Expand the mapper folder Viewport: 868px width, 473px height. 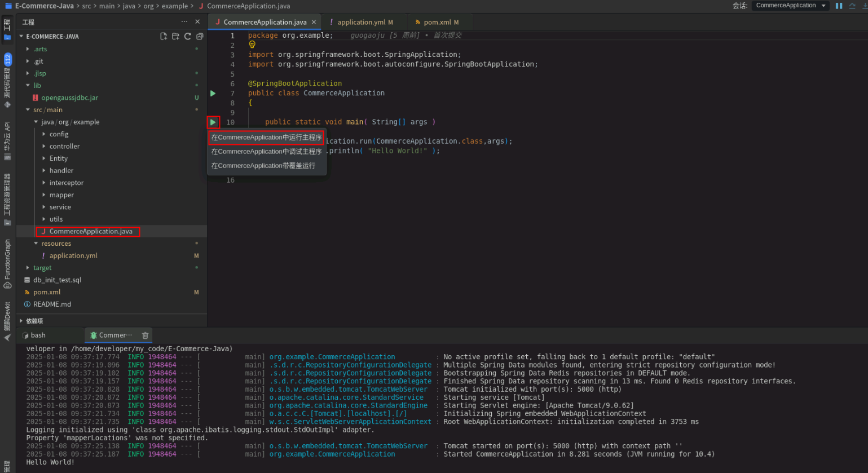coord(44,195)
